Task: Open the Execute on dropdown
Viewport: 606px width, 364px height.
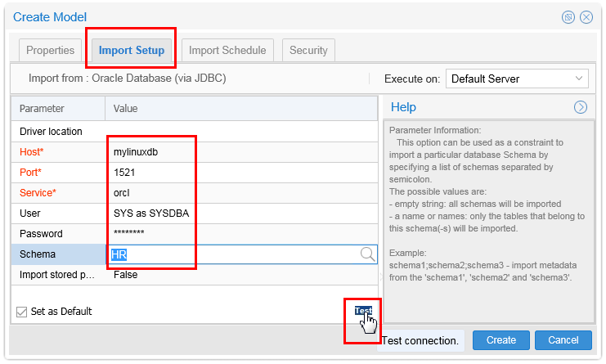Action: [x=517, y=79]
